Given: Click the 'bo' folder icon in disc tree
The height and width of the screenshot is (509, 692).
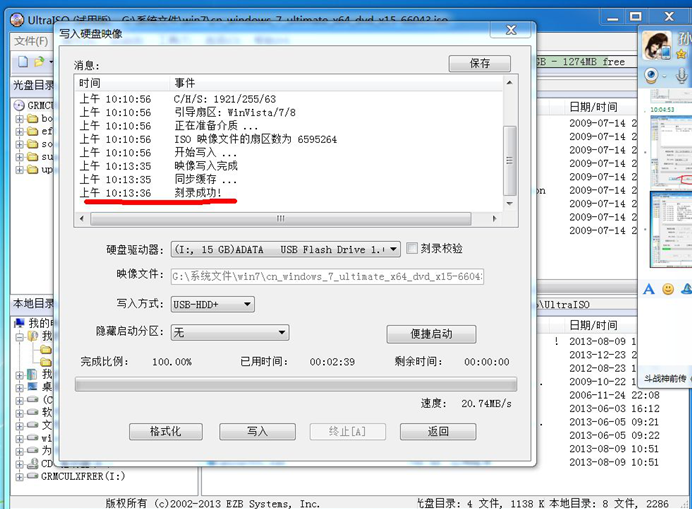Looking at the screenshot, I should [32, 118].
